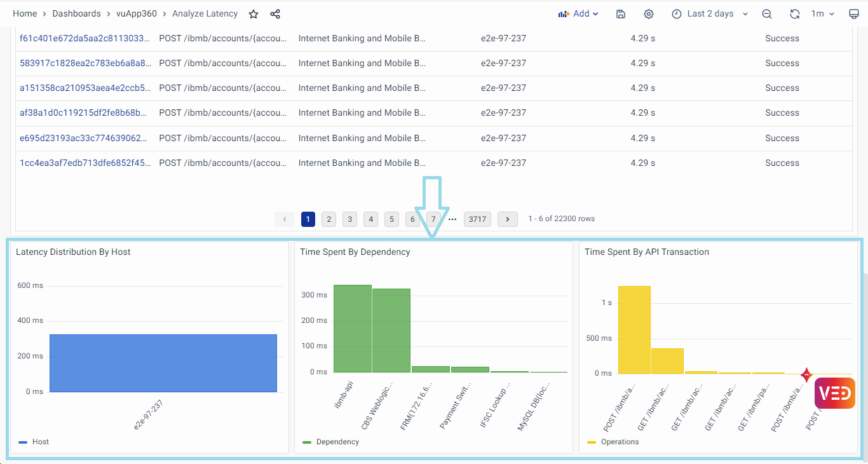Go to page 3 of table
The height and width of the screenshot is (464, 868).
(349, 219)
